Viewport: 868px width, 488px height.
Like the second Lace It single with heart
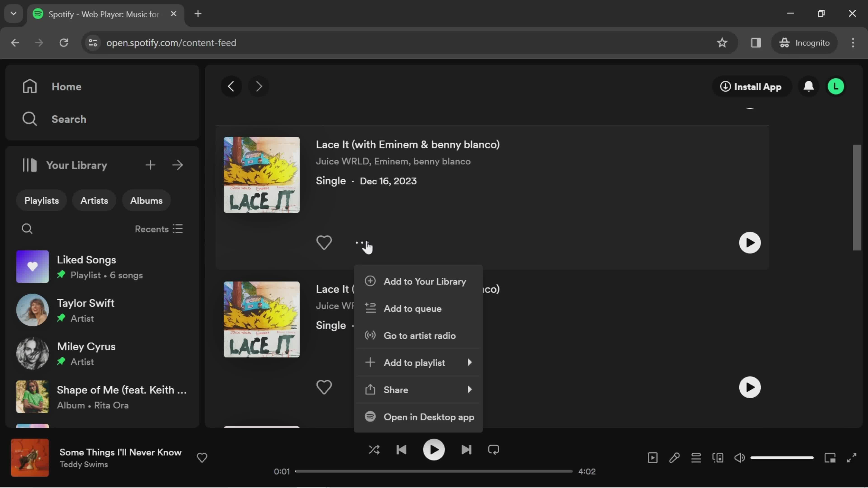point(324,387)
